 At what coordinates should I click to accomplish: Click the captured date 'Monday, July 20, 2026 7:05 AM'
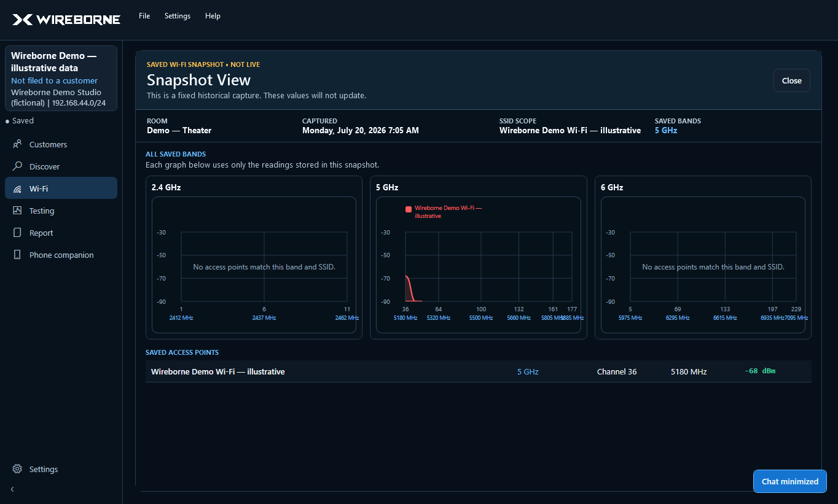point(361,130)
